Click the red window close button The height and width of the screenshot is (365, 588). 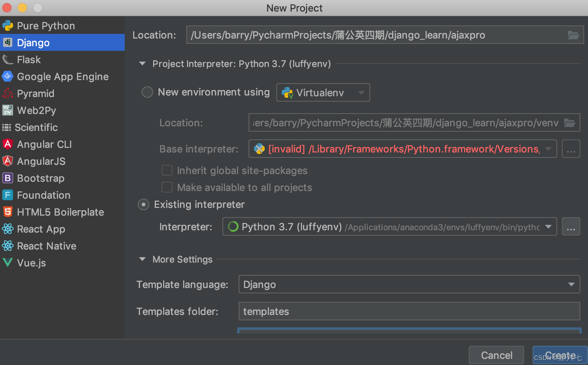click(x=7, y=7)
